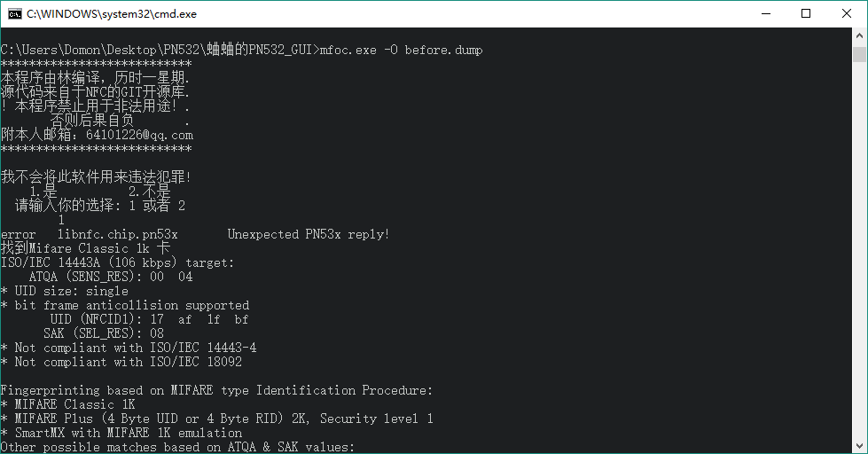Open the cmd.exe system menu icon
This screenshot has height=454, width=868.
pos(14,14)
